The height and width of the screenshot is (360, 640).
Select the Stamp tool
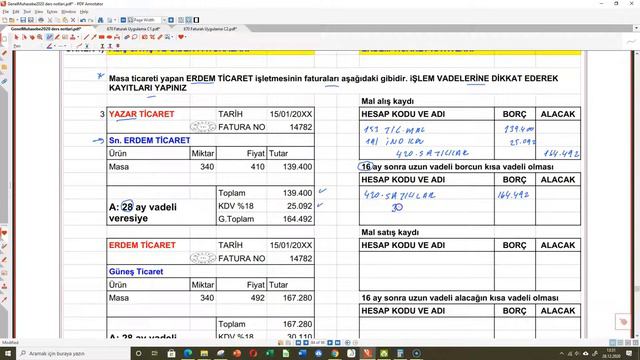(73, 37)
